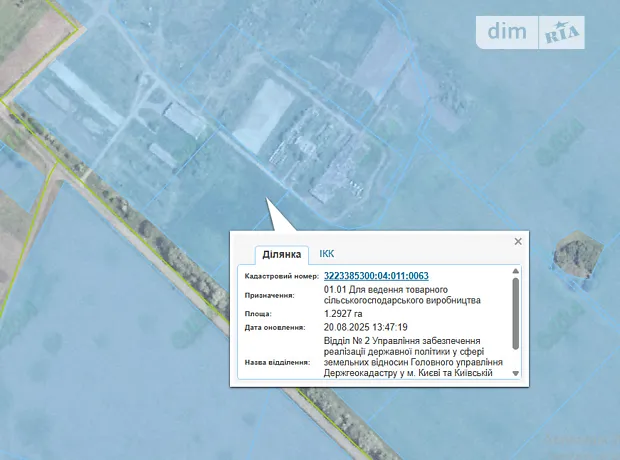Open cadastral number 3223385300:04:011:0063 link
The height and width of the screenshot is (460, 620).
coord(376,276)
